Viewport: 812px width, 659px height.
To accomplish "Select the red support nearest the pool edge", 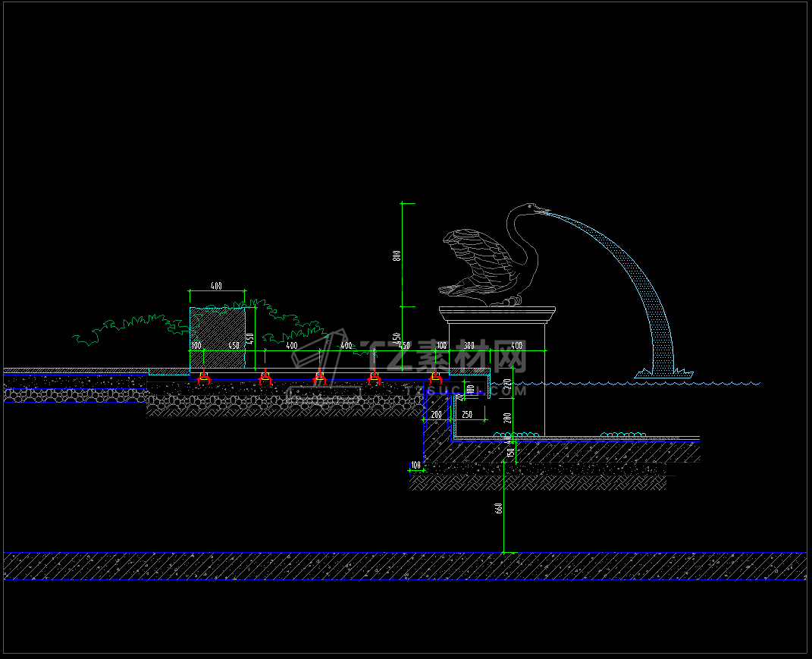I will pyautogui.click(x=435, y=378).
